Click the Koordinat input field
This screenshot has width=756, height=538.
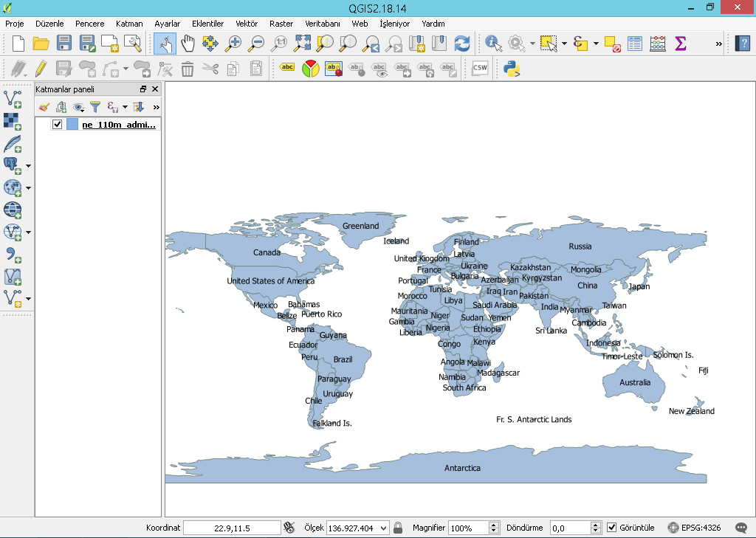232,528
